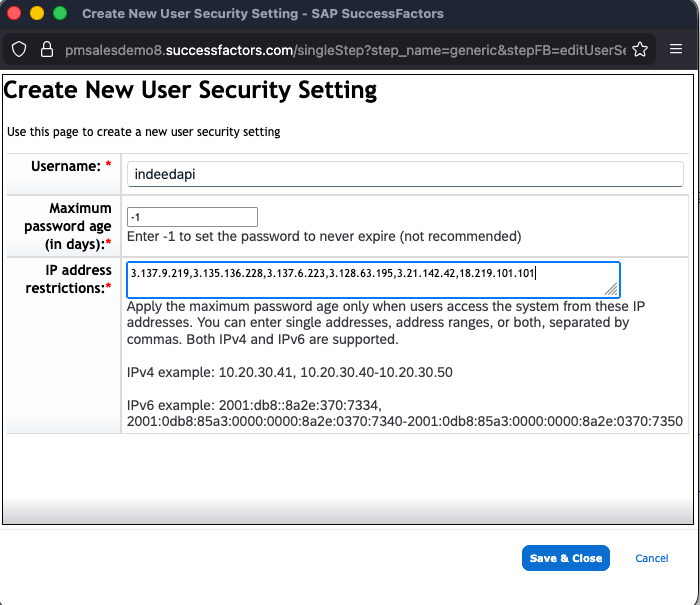Screen dimensions: 700x605
Task: Close the window with the red button
Action: (14, 13)
